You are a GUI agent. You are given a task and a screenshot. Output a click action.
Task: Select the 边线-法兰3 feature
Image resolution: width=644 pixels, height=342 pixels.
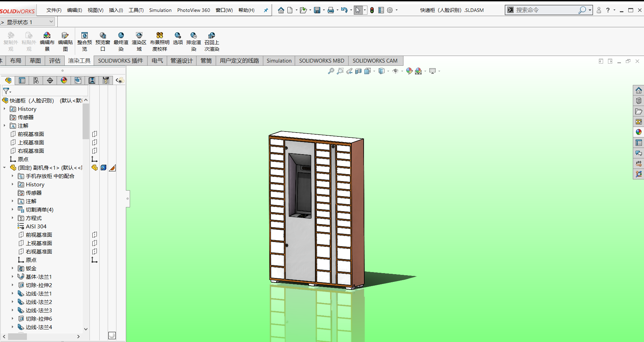(35, 310)
